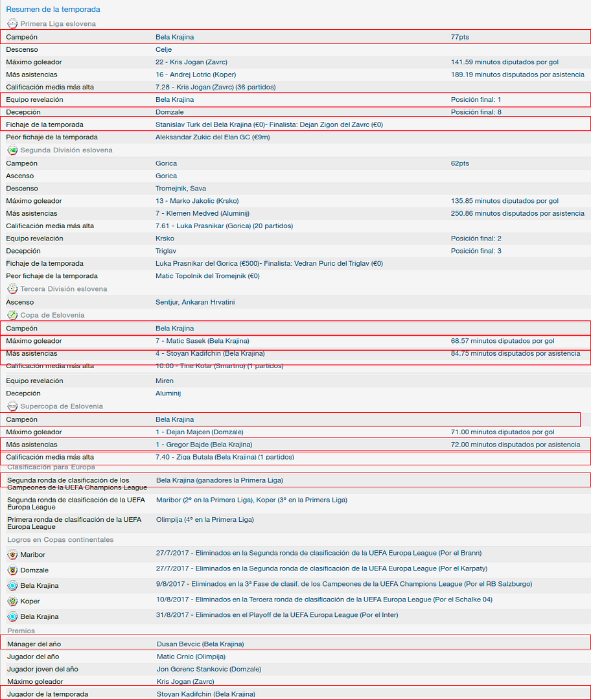Select '7 - Matic Sasek (Bela Krajina)' cup scorer
Viewport: 591px width, 700px height.
(202, 341)
